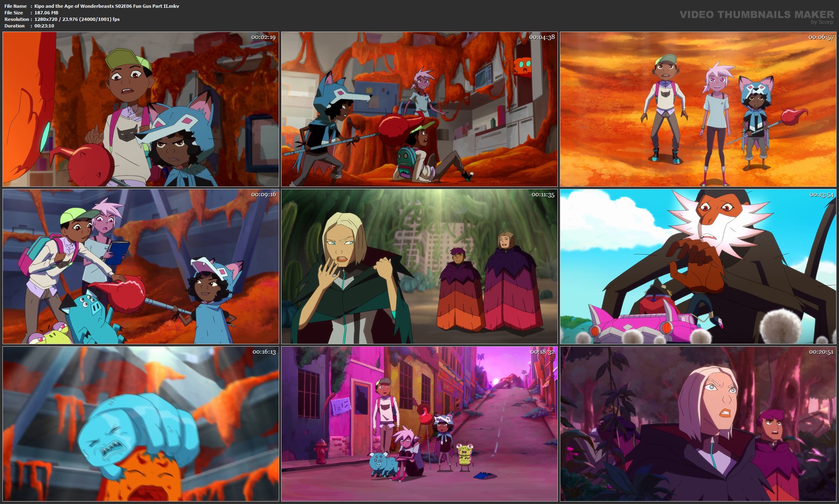Click the thumbnail at 00:13:54
This screenshot has height=504, width=839.
click(698, 266)
